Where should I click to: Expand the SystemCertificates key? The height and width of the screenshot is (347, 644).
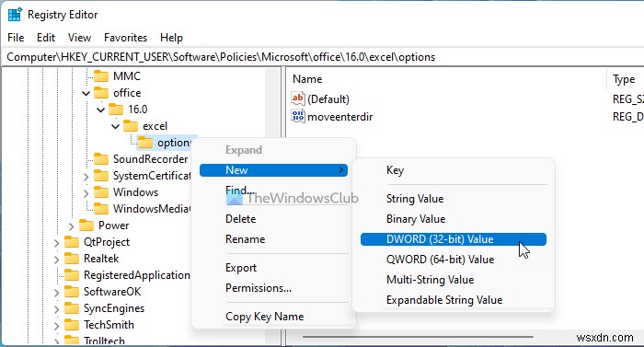point(86,177)
